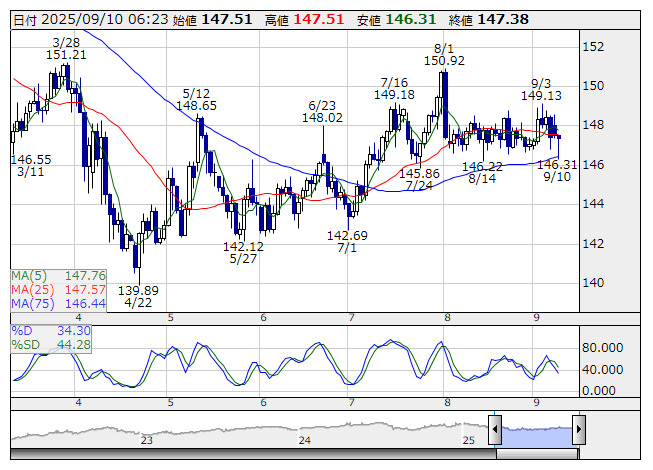Click year 24 in the navigator overview
The width and height of the screenshot is (653, 470).
pyautogui.click(x=305, y=440)
